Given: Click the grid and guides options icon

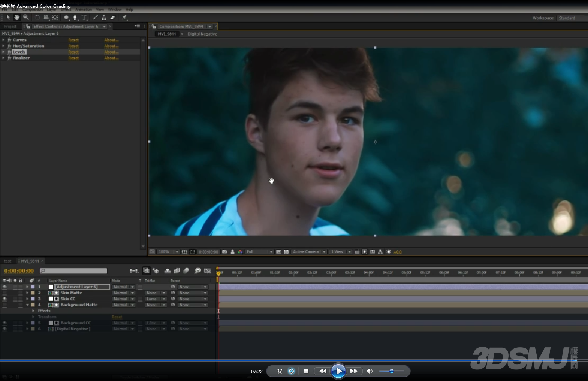Looking at the screenshot, I should [x=184, y=252].
